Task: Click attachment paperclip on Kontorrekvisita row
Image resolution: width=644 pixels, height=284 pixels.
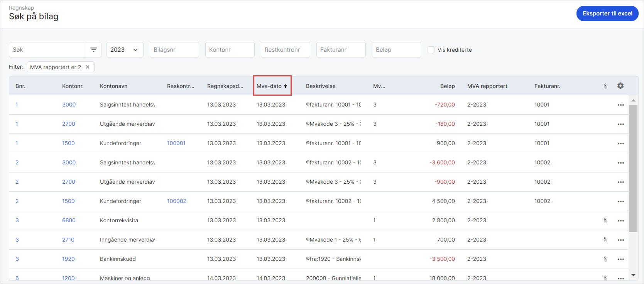Action: click(x=605, y=220)
